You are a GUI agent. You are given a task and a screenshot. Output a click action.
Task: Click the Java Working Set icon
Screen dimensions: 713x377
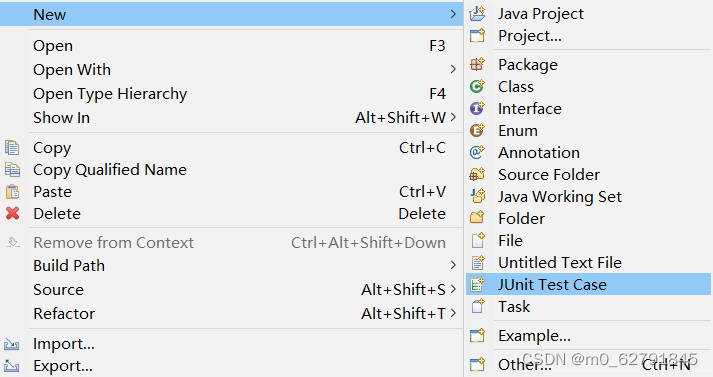click(477, 196)
